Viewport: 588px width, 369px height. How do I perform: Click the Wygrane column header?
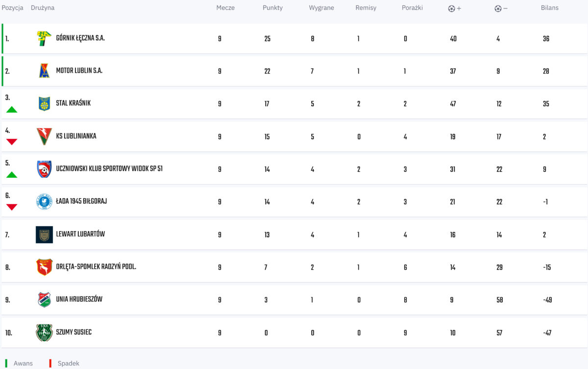321,8
